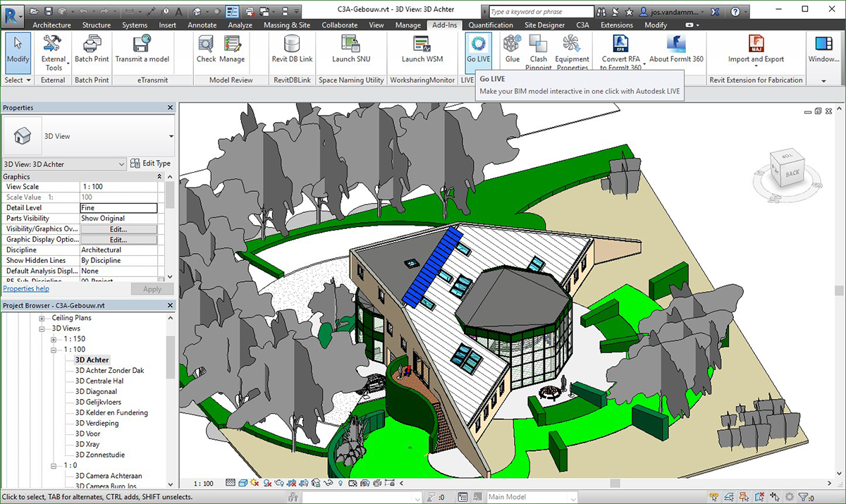Click Save in the quick access toolbar
Image resolution: width=846 pixels, height=504 pixels.
(x=49, y=12)
